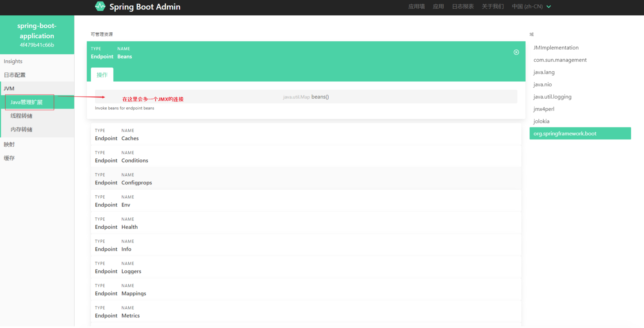Open the 缓存 sidebar section
This screenshot has height=328, width=644.
point(37,158)
